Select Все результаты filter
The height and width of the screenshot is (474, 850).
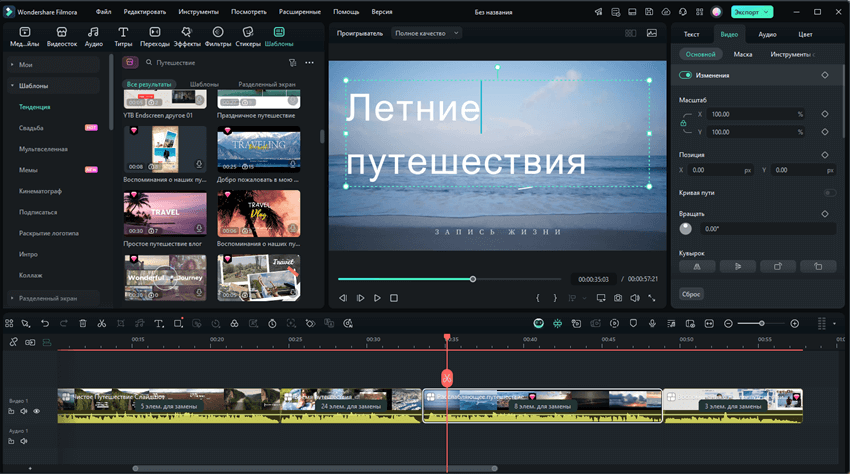(x=149, y=84)
